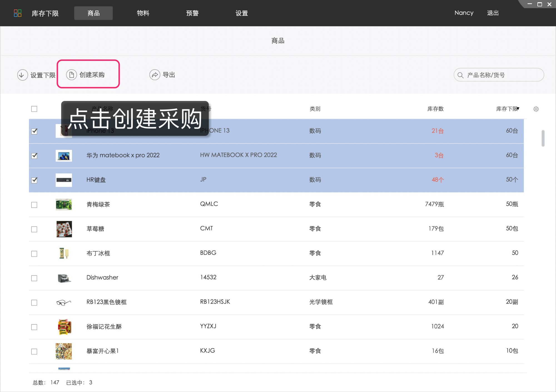
Task: Click the 创建采购 document icon
Action: 71,75
